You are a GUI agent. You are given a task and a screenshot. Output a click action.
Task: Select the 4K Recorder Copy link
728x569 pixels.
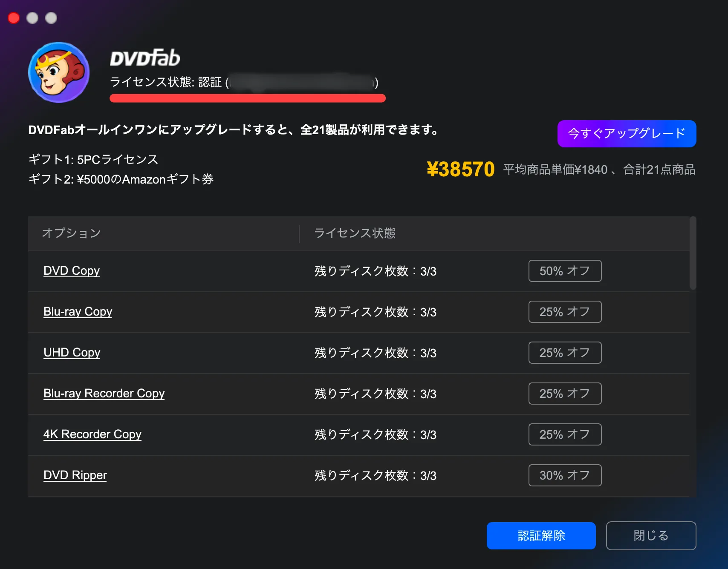(x=92, y=434)
